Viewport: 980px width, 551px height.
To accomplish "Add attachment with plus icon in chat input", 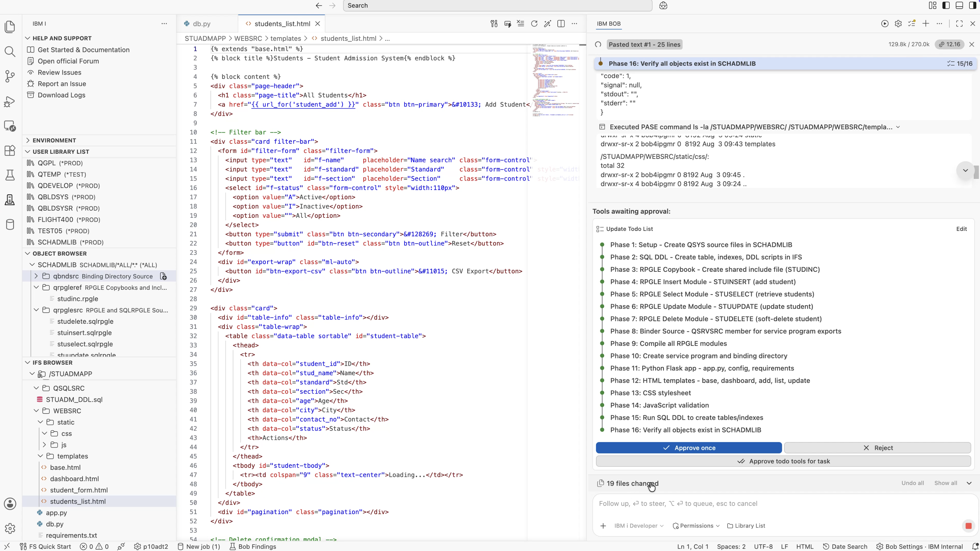I will coord(603,526).
